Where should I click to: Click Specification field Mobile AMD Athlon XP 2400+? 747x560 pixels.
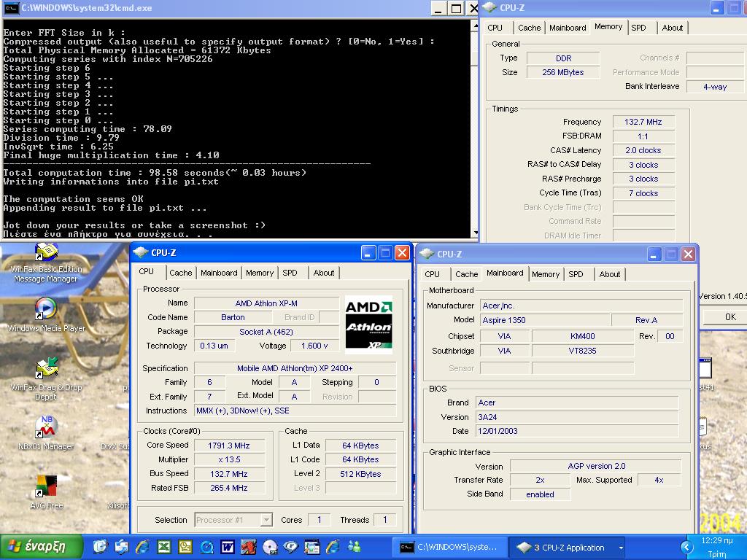[x=295, y=368]
